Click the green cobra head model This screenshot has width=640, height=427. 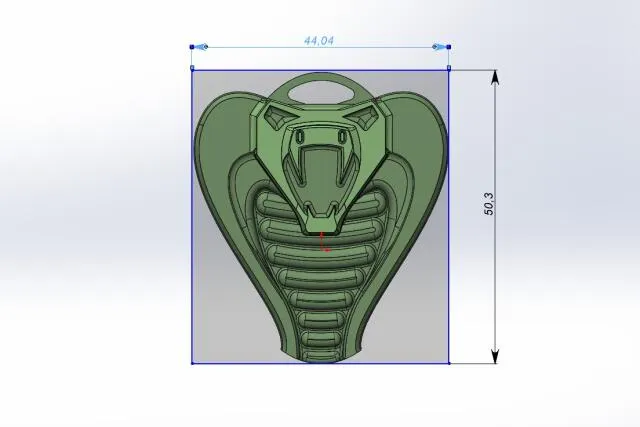321,218
